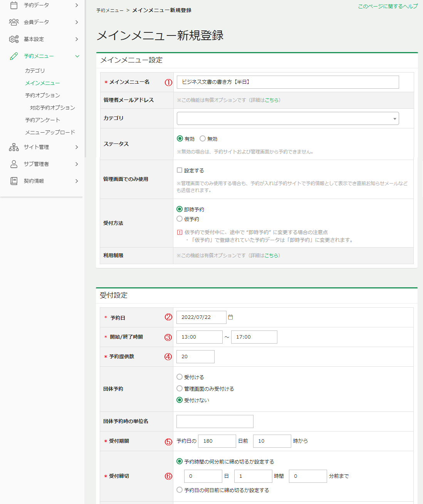Viewport: 423px width, 504px height.
Task: Click the people icon beside 会員データ
Action: [x=14, y=22]
